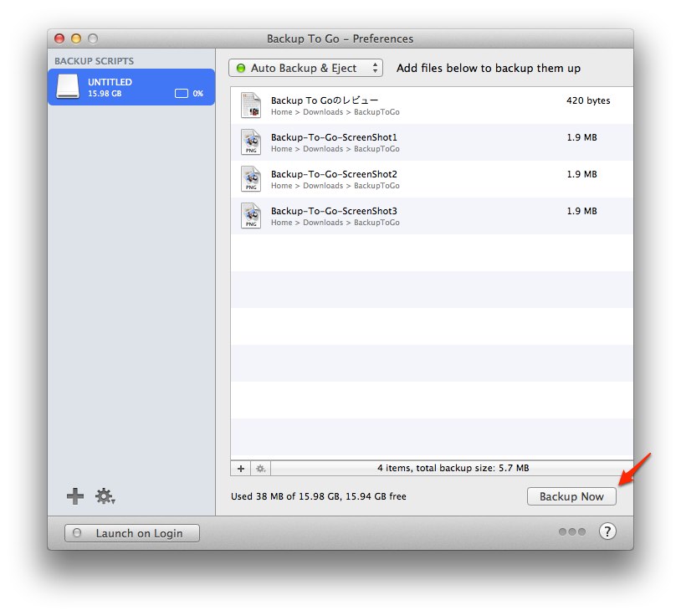Add a file with the small plus button
This screenshot has height=616, width=681.
pyautogui.click(x=241, y=469)
